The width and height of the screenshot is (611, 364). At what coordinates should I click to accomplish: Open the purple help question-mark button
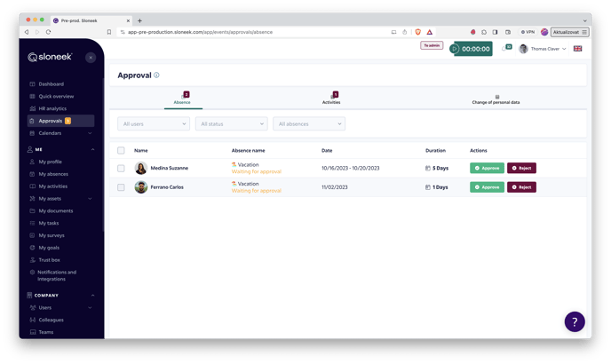tap(575, 322)
